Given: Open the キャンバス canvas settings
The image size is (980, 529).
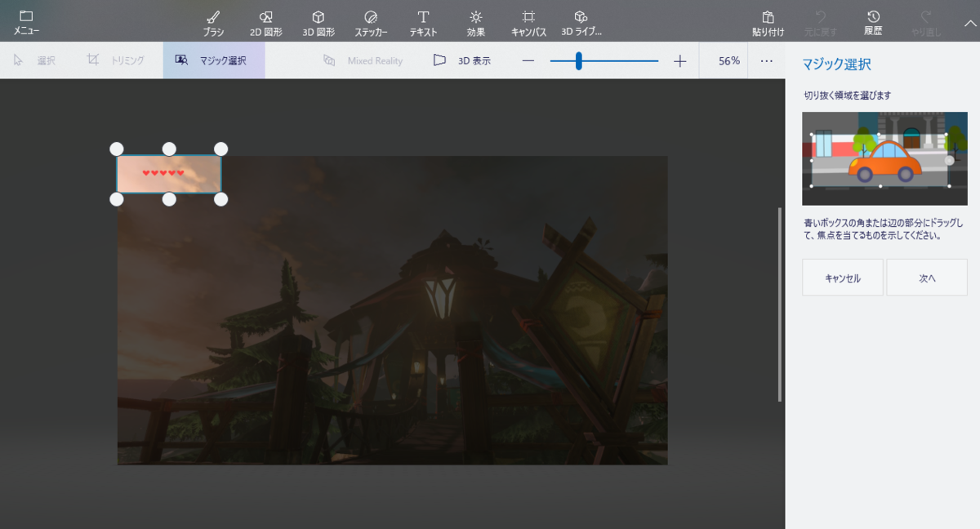Looking at the screenshot, I should 528,22.
